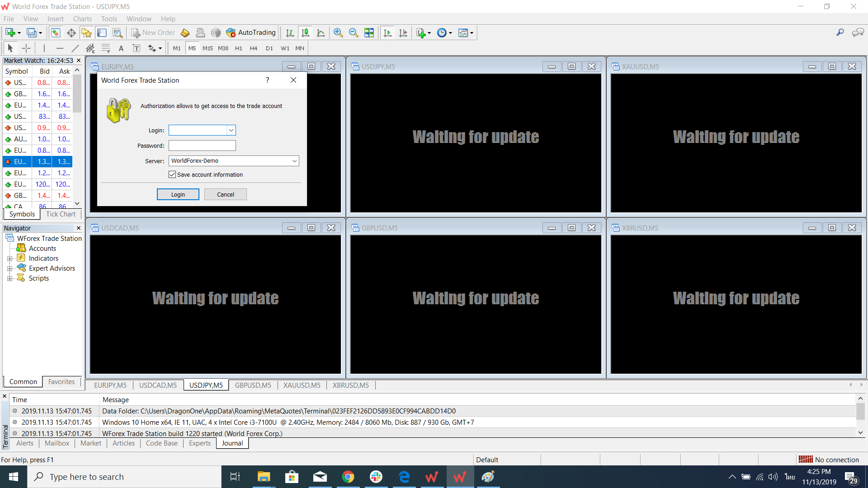The image size is (868, 488).
Task: Open the Indicators list icon
Action: [421, 33]
